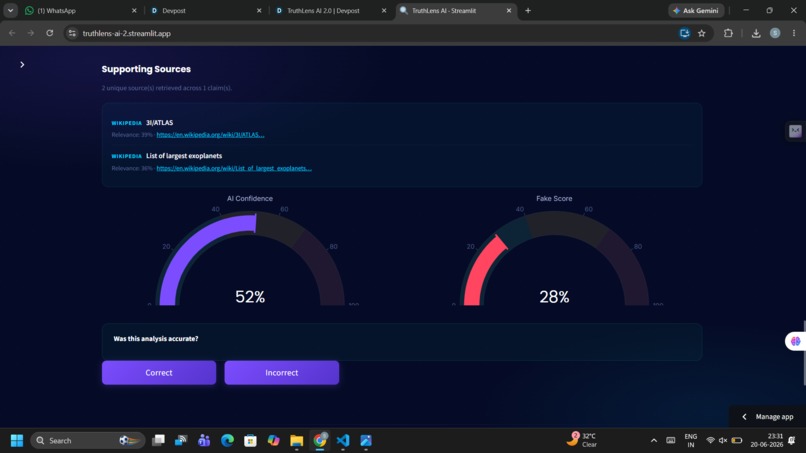Open the tab search dropdown
This screenshot has width=806, height=453.
point(10,10)
